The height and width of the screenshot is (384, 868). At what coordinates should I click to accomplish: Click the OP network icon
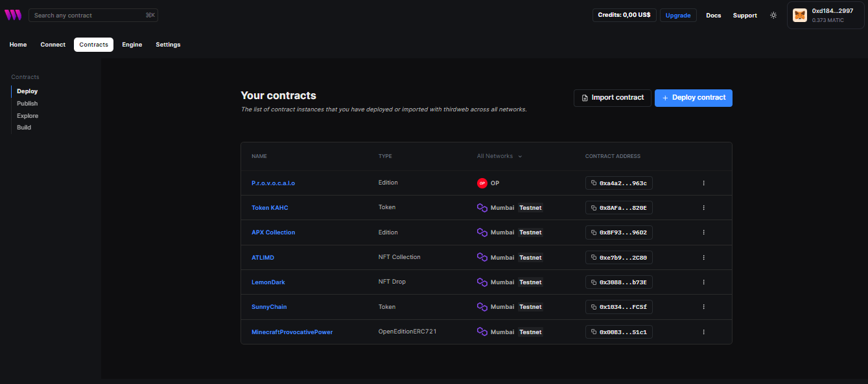coord(482,183)
